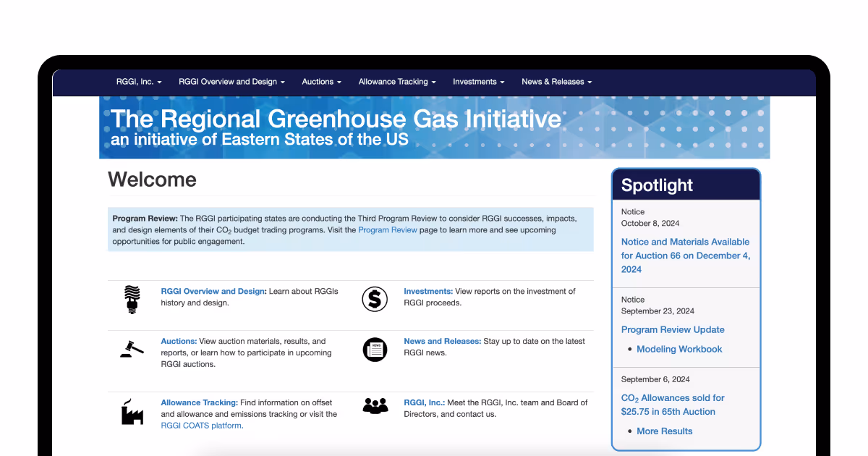The height and width of the screenshot is (456, 868).
Task: Click the light bulb icon beside RGGI Overview
Action: 132,298
